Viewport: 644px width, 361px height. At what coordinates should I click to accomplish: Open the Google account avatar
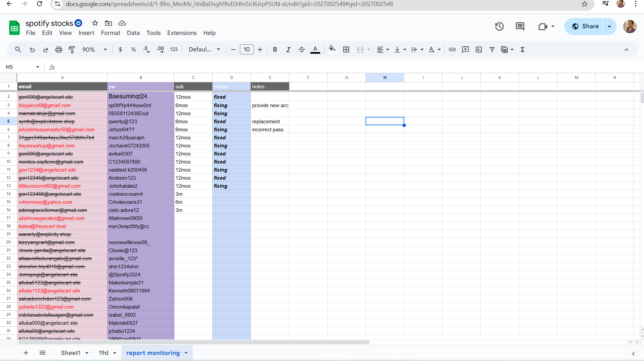(x=630, y=26)
